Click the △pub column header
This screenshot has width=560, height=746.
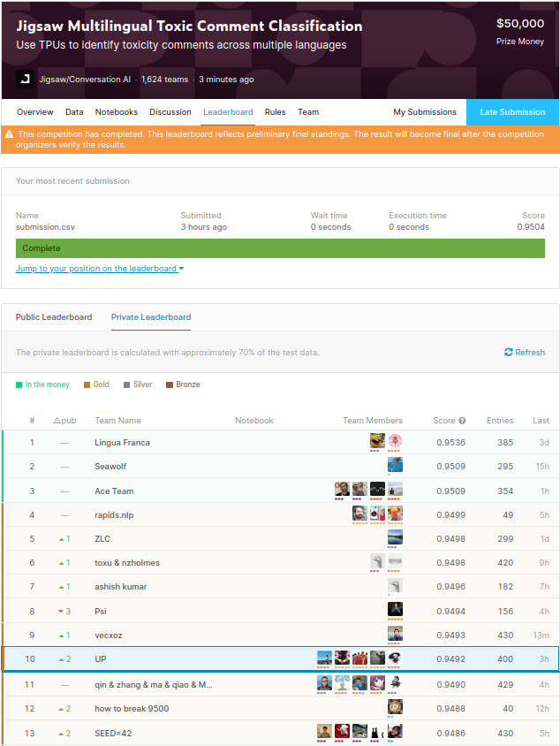64,421
